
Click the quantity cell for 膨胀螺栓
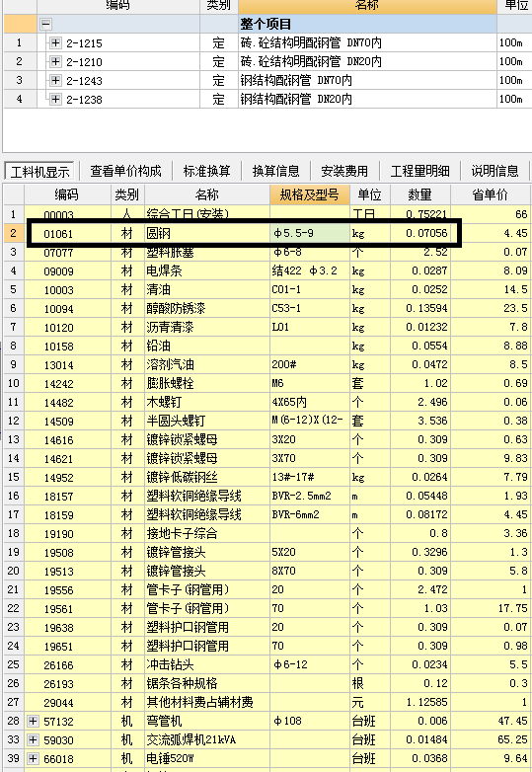[419, 383]
